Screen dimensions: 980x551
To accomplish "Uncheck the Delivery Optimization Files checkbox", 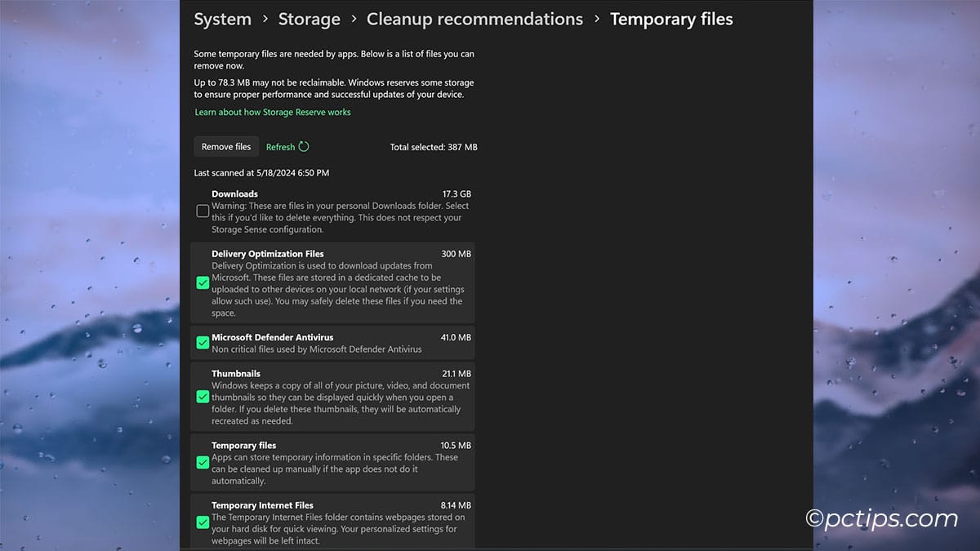I will (x=202, y=282).
